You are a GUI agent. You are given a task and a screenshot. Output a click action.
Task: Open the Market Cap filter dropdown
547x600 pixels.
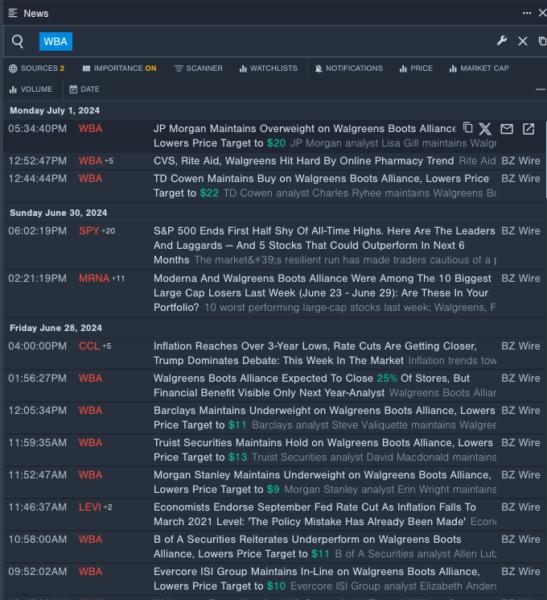tap(479, 68)
